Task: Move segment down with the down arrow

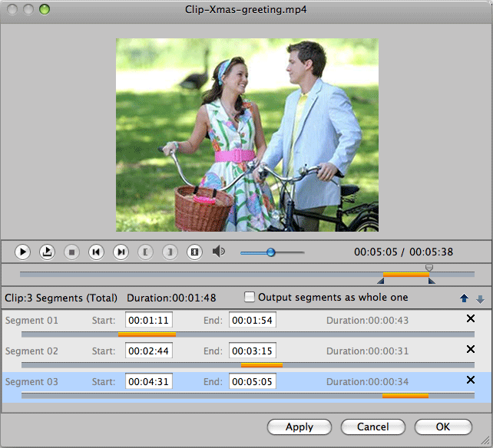Action: pos(480,299)
